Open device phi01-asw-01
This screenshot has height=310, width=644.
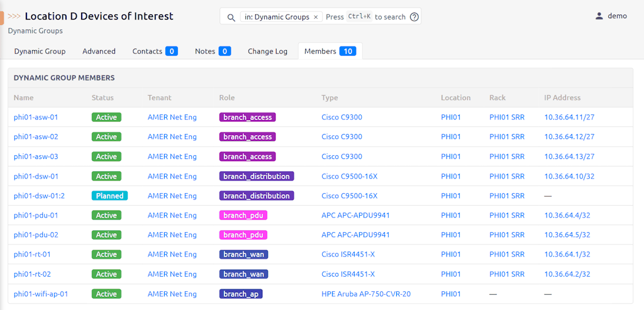point(36,117)
